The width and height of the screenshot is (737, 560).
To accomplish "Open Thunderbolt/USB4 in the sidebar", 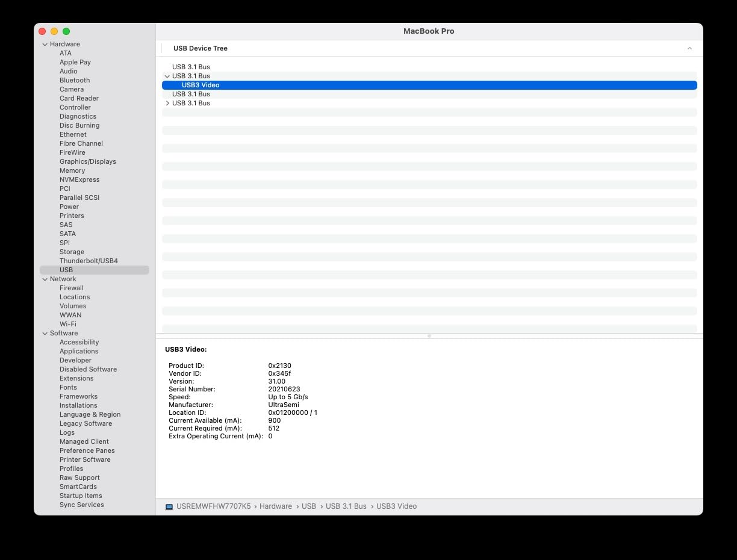I will point(89,261).
